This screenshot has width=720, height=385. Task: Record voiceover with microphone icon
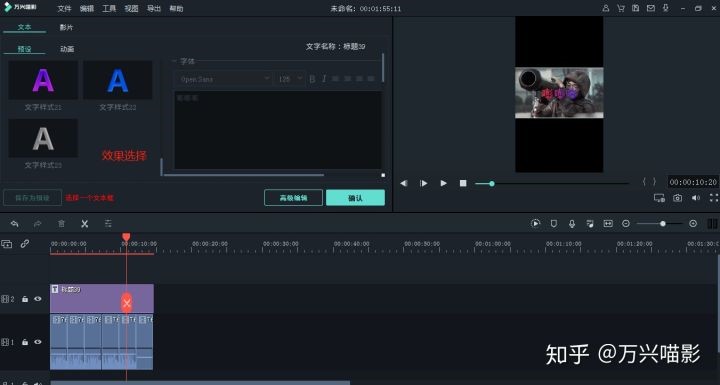(572, 224)
